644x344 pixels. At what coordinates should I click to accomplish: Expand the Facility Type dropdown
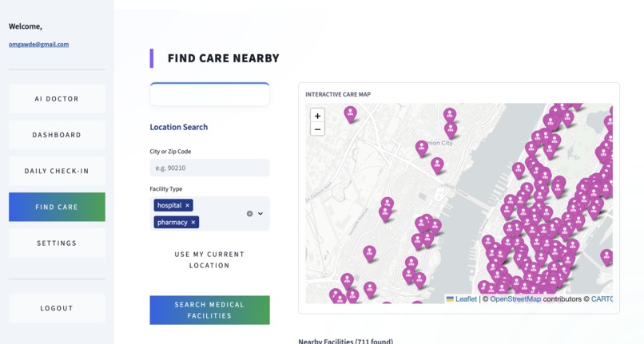260,213
